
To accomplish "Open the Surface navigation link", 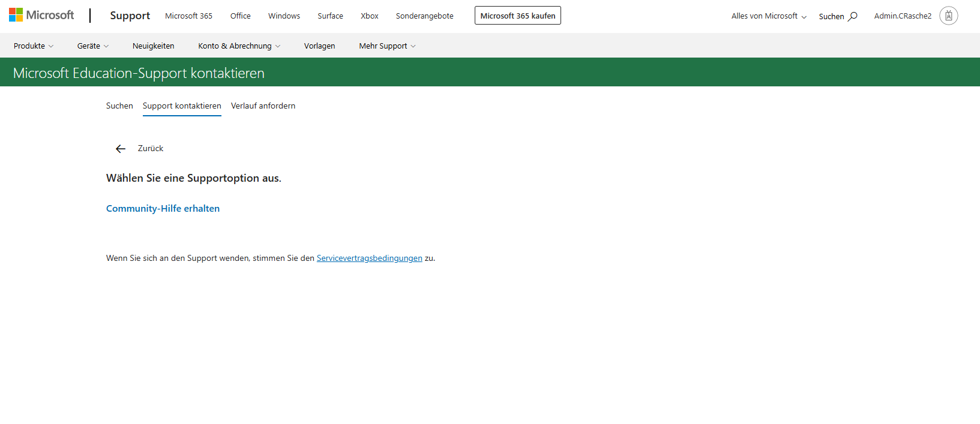I will [x=331, y=16].
